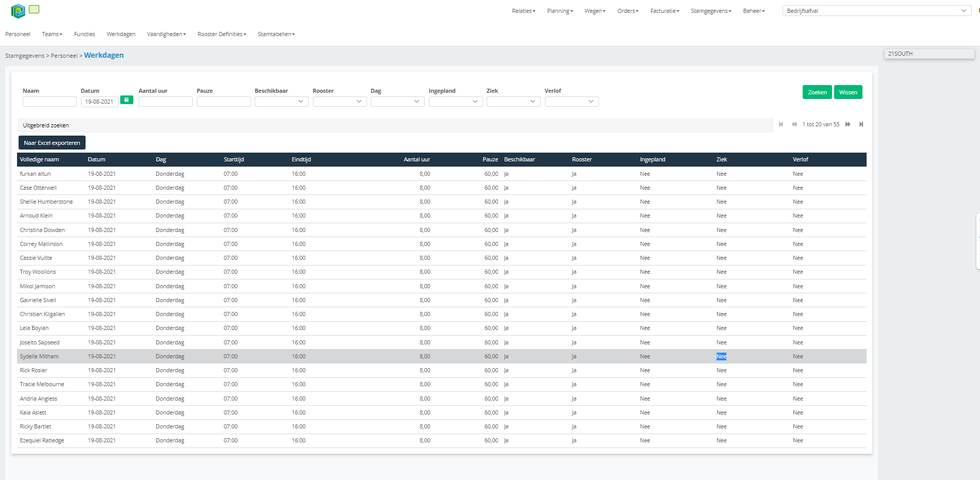Expand the Rooster Definities submenu
This screenshot has height=480, width=980.
[x=222, y=34]
